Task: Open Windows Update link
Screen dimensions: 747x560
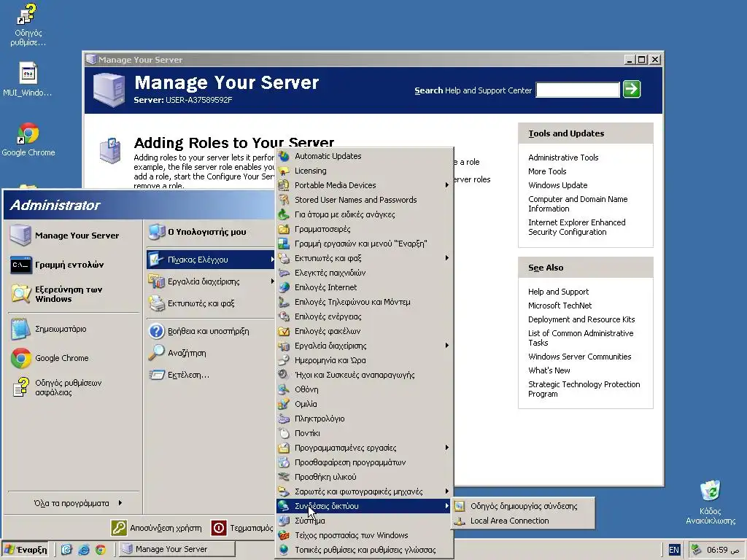Action: 557,185
